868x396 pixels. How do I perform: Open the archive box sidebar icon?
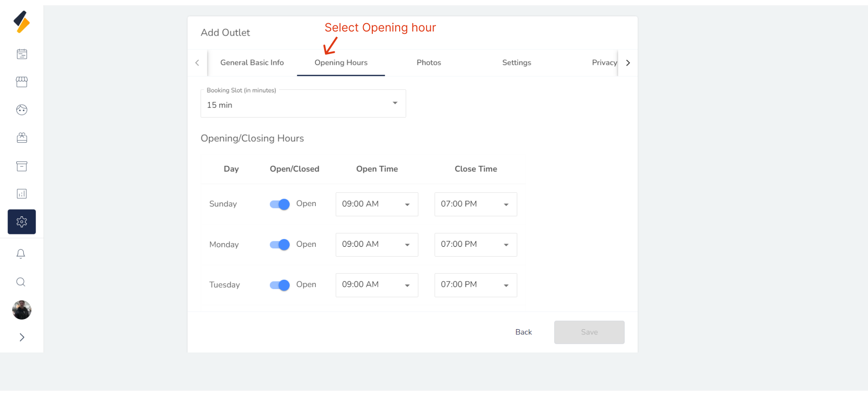22,166
